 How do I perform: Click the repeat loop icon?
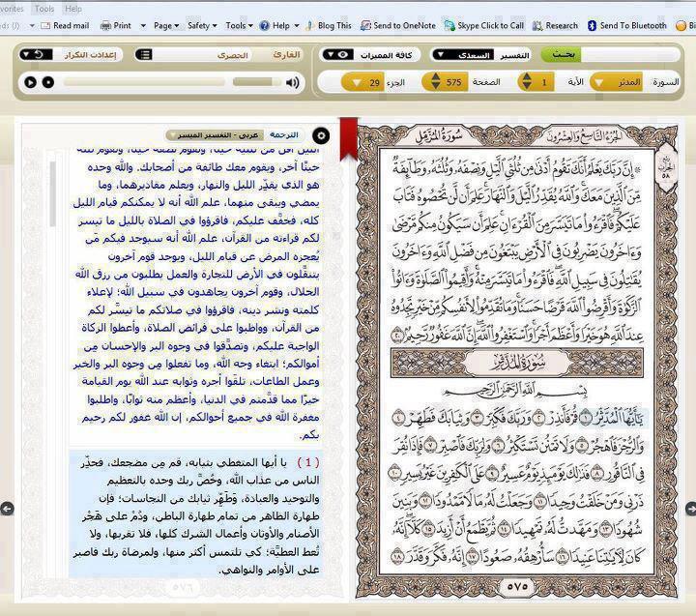(39, 54)
